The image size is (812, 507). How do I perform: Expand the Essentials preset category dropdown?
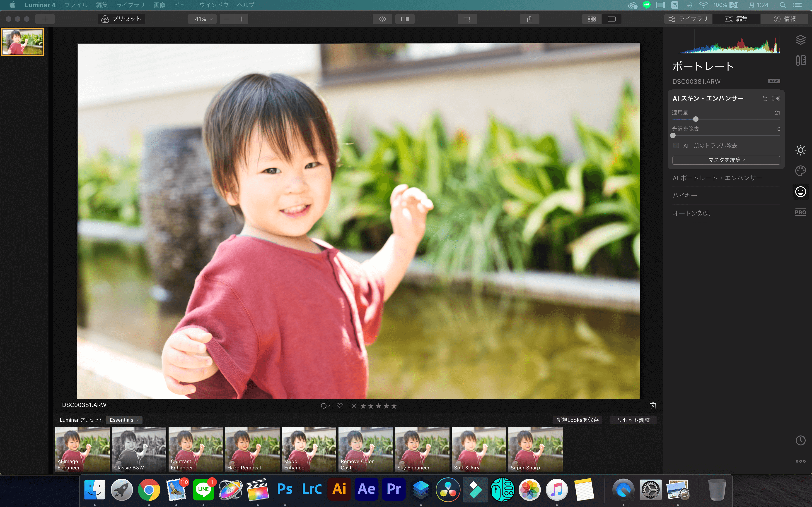(124, 420)
